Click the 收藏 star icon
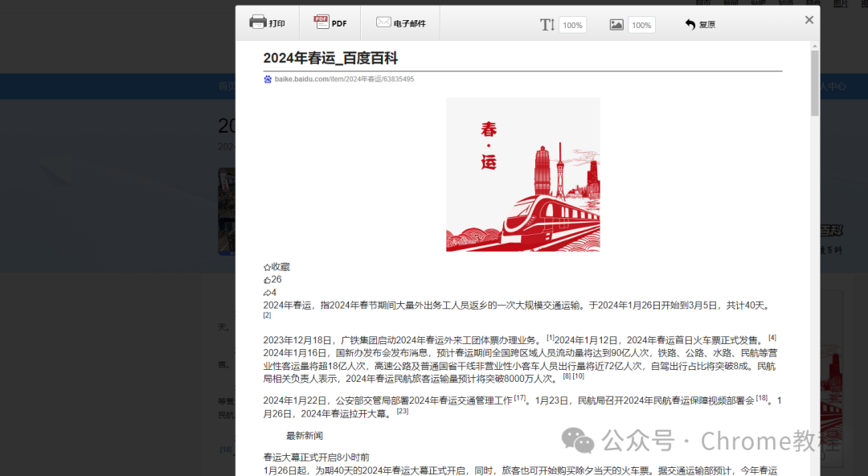 267,267
